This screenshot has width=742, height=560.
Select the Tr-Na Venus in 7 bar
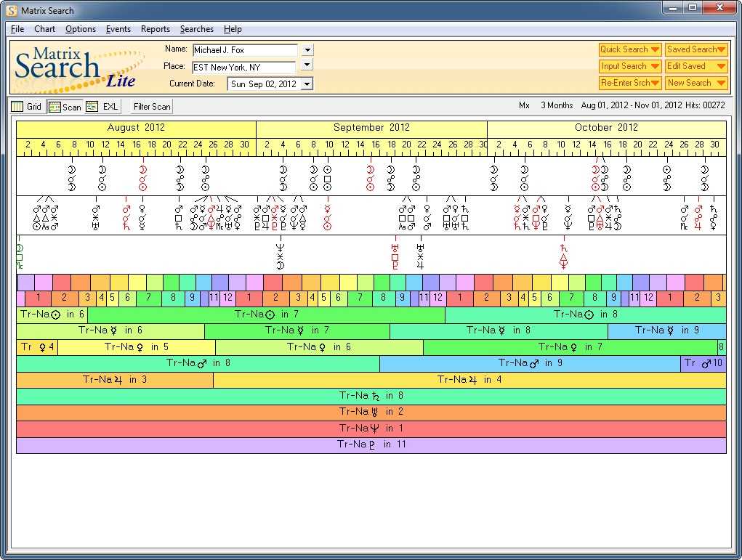tap(570, 347)
